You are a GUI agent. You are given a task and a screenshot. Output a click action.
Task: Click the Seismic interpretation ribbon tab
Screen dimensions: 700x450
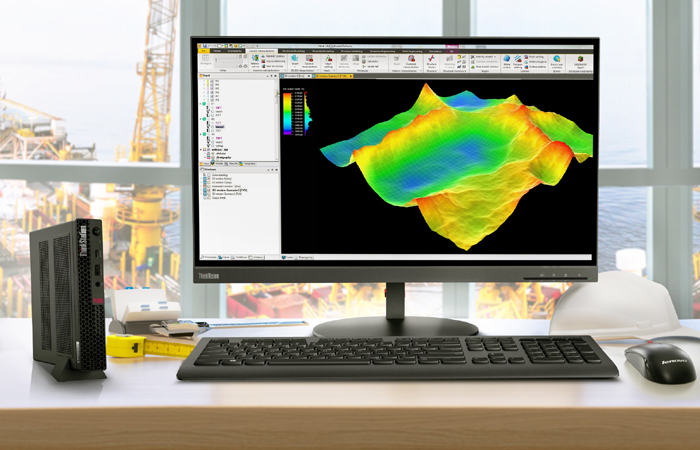[x=262, y=51]
